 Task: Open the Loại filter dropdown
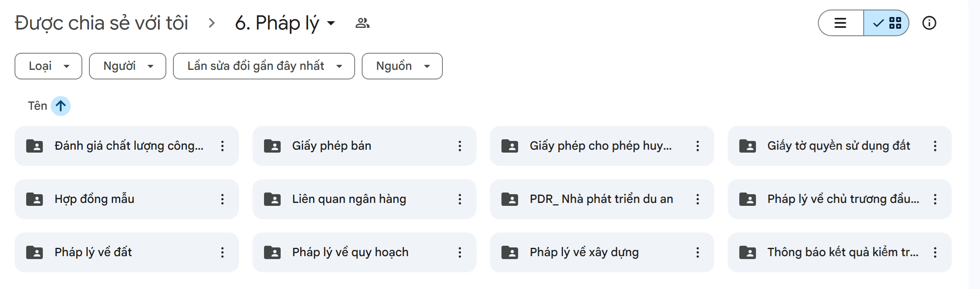tap(48, 66)
